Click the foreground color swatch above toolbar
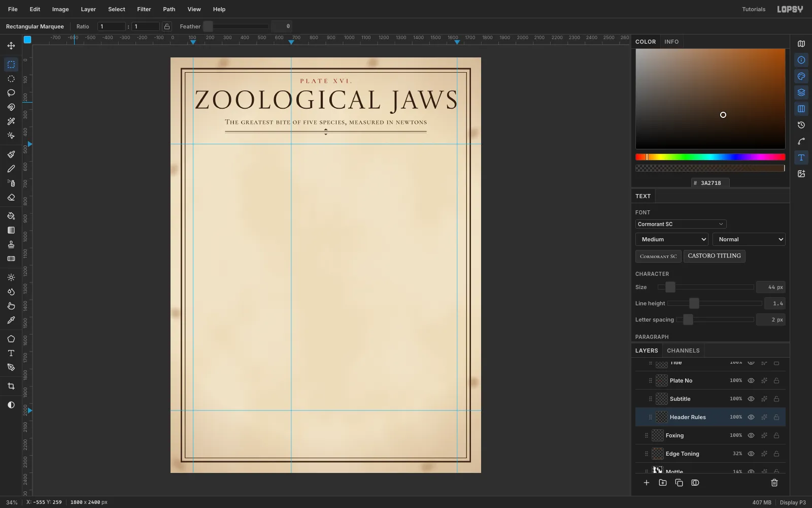812x508 pixels. 27,40
